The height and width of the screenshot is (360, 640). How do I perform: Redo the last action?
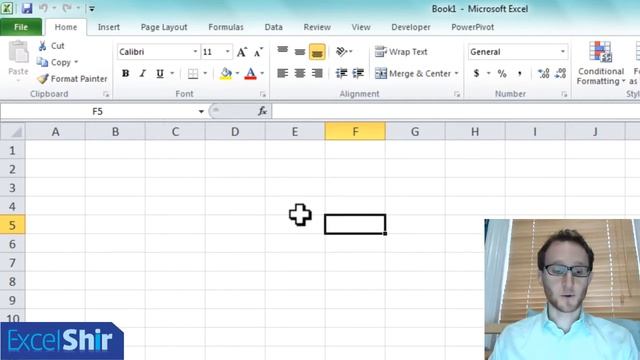tap(67, 8)
